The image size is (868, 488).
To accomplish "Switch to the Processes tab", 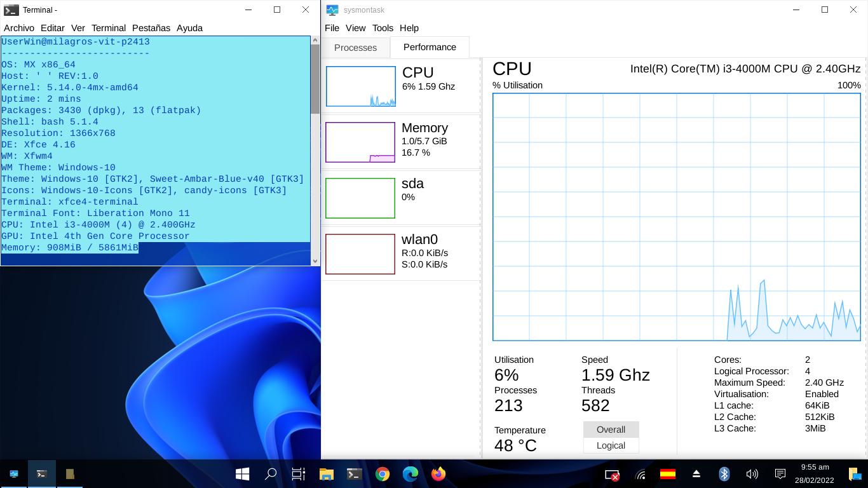I will click(x=355, y=48).
